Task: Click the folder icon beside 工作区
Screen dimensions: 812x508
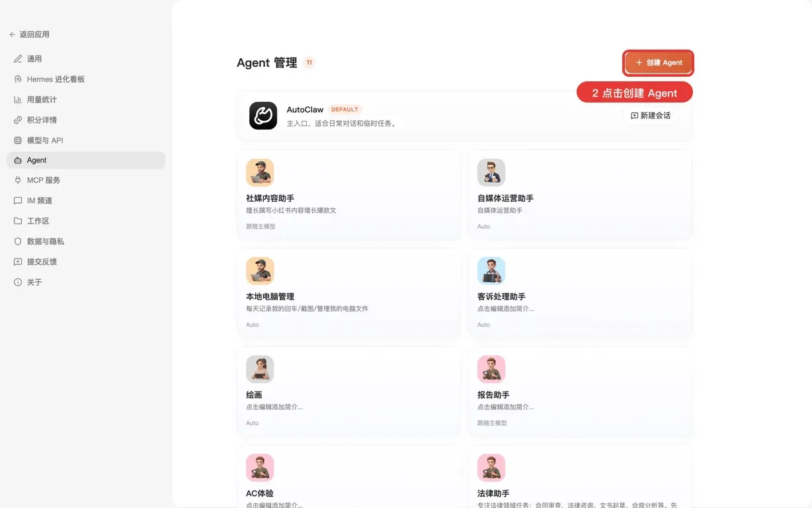Action: click(x=18, y=221)
